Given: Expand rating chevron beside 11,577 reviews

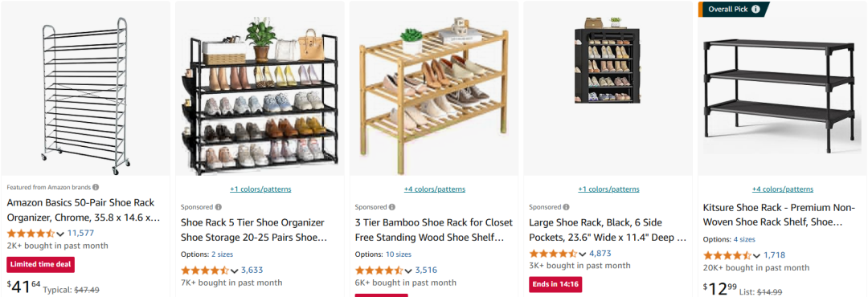Looking at the screenshot, I should 60,234.
